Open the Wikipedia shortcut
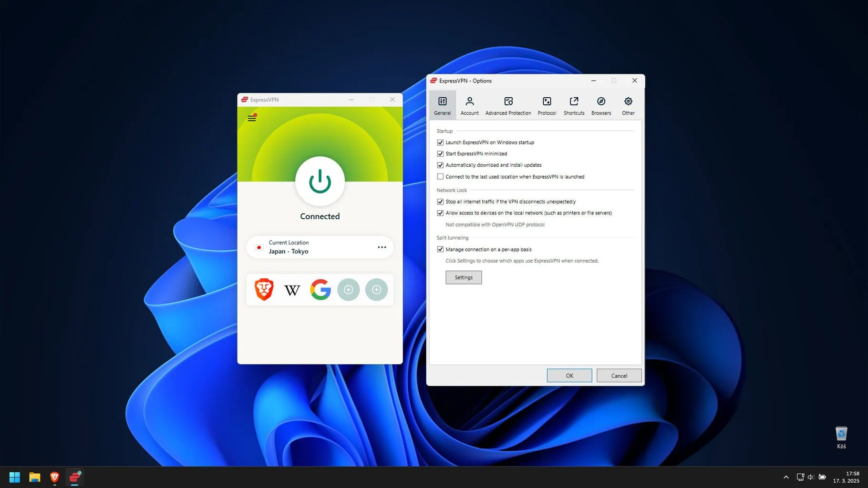 pyautogui.click(x=292, y=290)
